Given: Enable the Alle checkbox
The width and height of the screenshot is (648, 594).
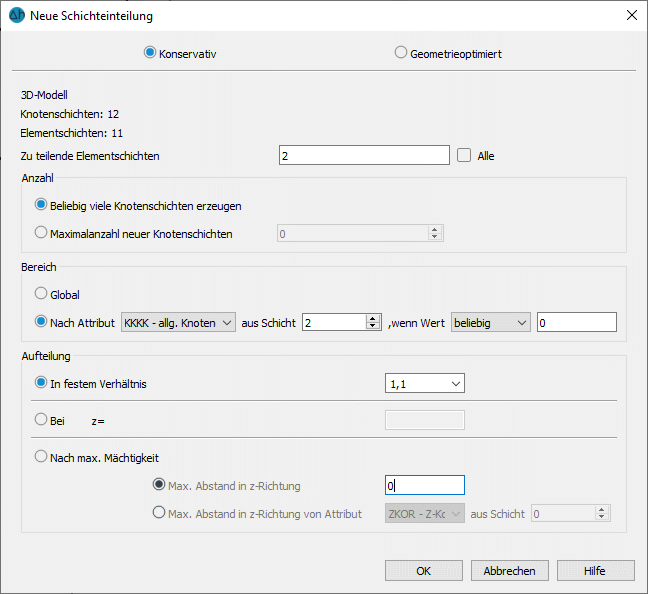Looking at the screenshot, I should coord(464,155).
